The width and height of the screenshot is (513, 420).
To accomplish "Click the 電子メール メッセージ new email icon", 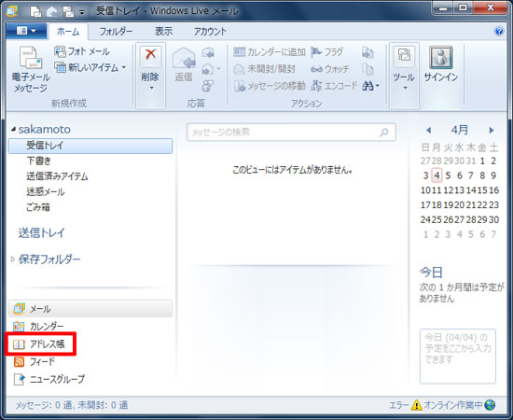I will [x=30, y=58].
